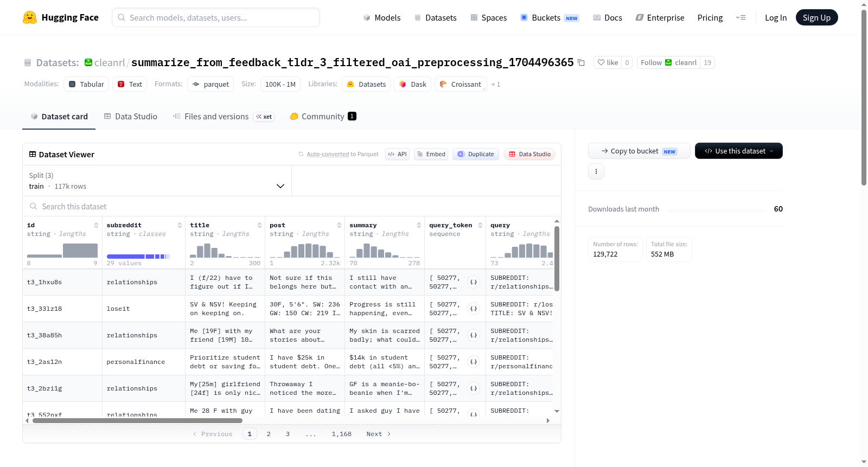Open Enterprise in the navigation
This screenshot has width=868, height=467.
[660, 17]
